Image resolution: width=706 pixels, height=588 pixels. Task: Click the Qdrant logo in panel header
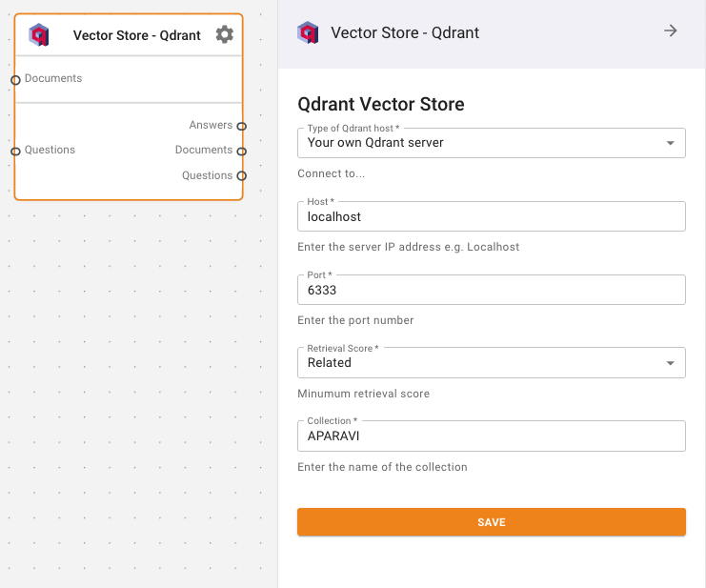pos(308,32)
